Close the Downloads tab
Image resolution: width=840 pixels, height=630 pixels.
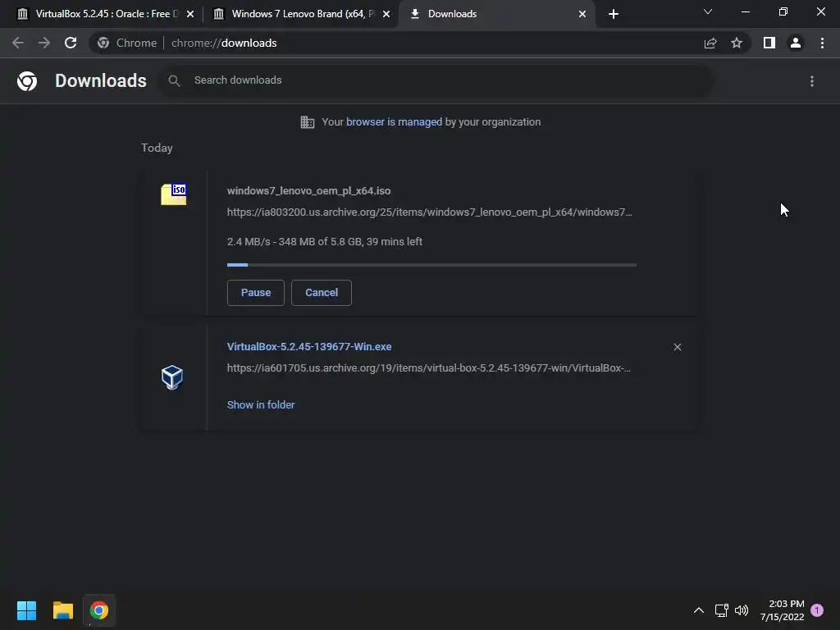point(582,14)
